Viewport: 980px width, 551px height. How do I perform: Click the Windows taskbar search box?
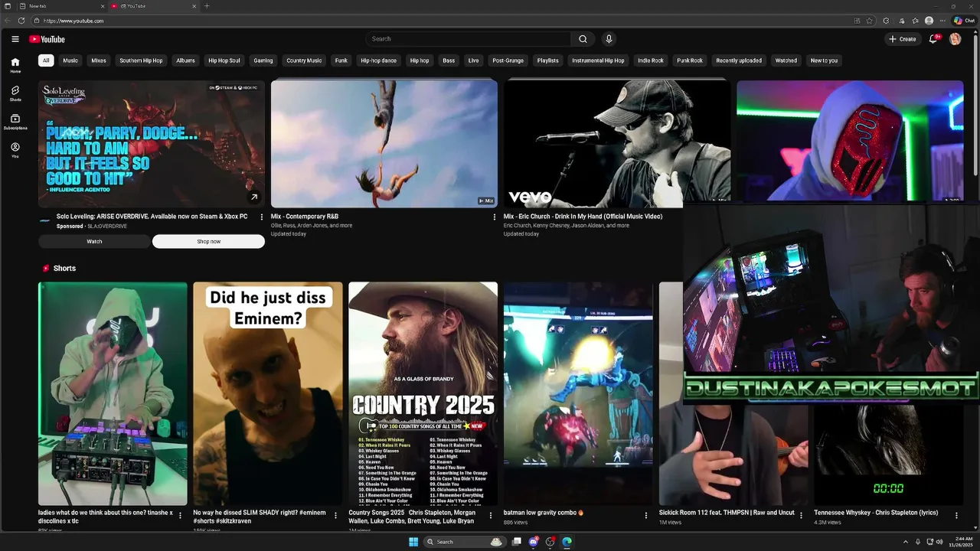pyautogui.click(x=464, y=542)
